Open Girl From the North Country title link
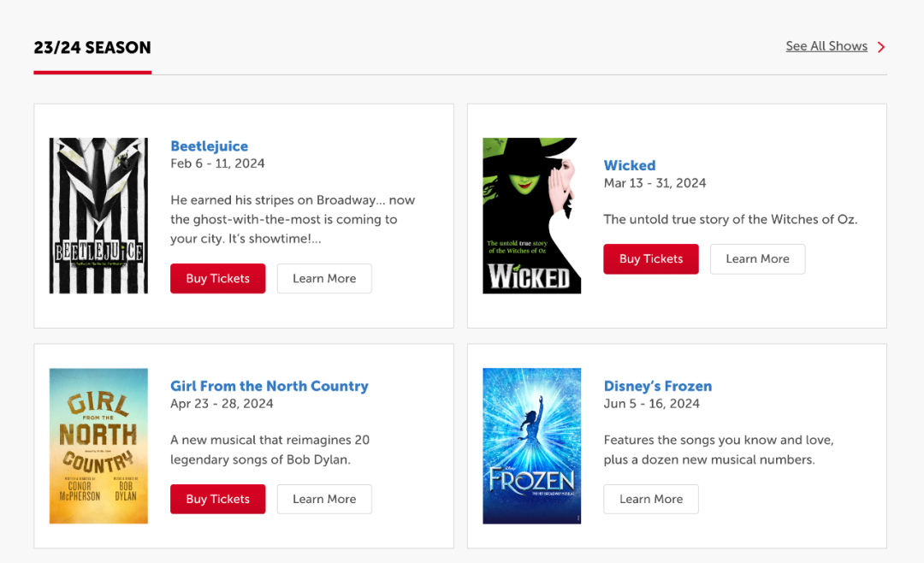Image resolution: width=924 pixels, height=563 pixels. point(269,386)
